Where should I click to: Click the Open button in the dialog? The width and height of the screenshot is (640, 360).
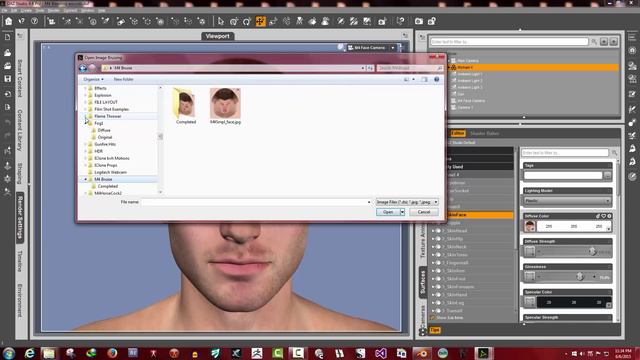pyautogui.click(x=388, y=212)
